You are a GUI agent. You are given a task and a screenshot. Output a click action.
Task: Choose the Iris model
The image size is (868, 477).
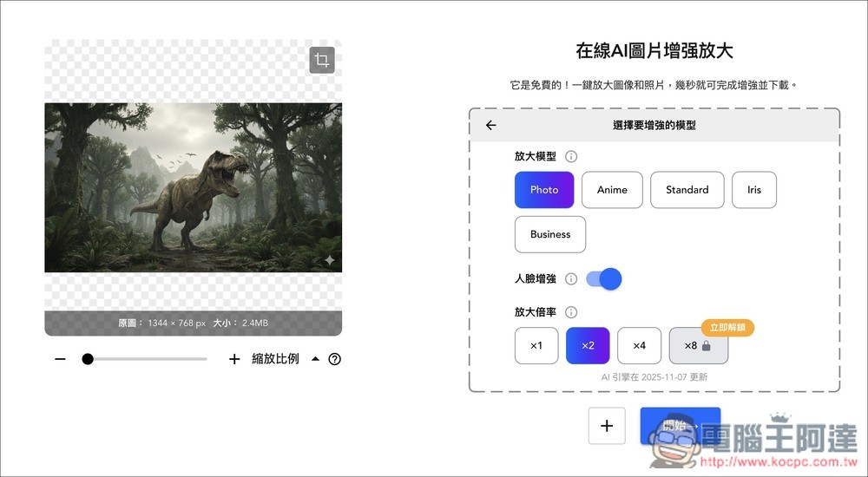click(x=754, y=190)
